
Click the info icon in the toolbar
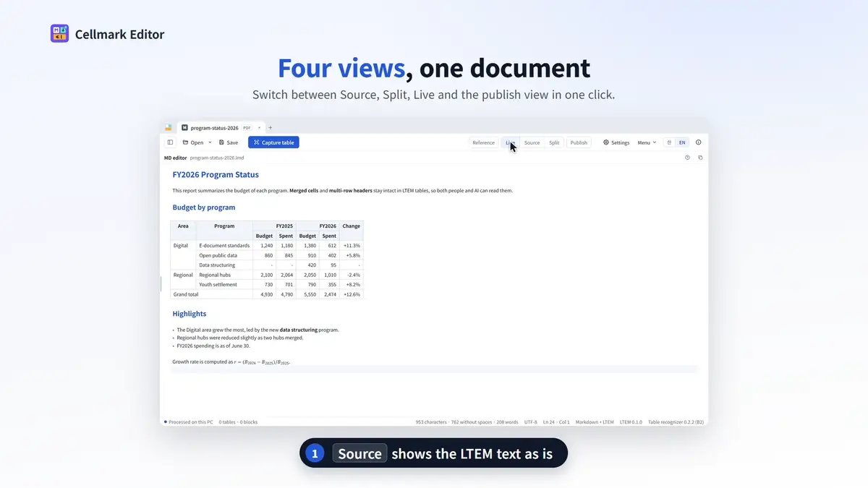click(699, 142)
